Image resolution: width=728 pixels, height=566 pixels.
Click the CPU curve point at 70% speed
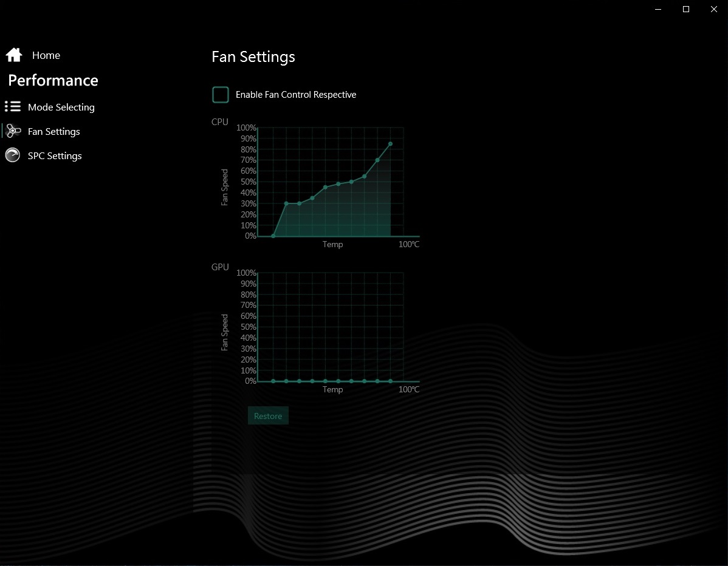(x=377, y=160)
